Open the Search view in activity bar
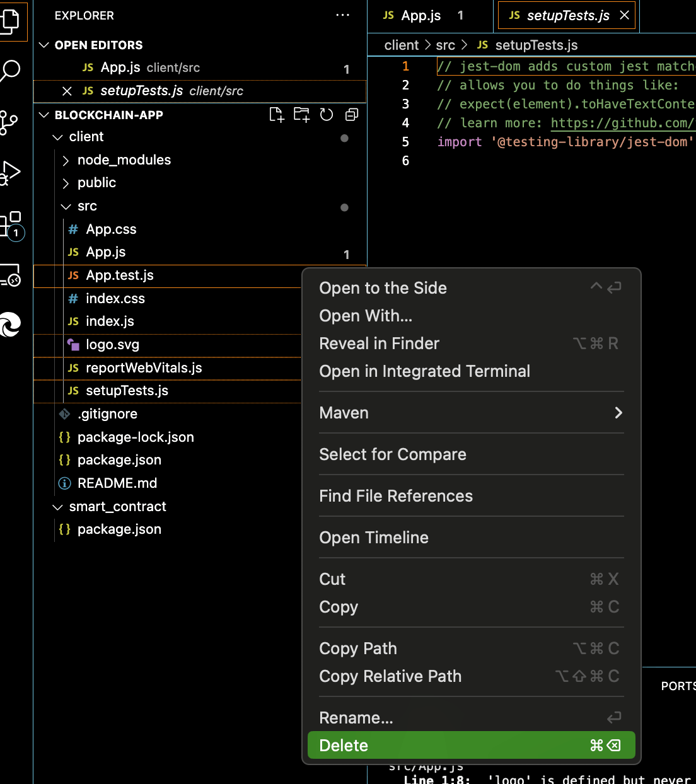This screenshot has height=784, width=696. point(10,71)
